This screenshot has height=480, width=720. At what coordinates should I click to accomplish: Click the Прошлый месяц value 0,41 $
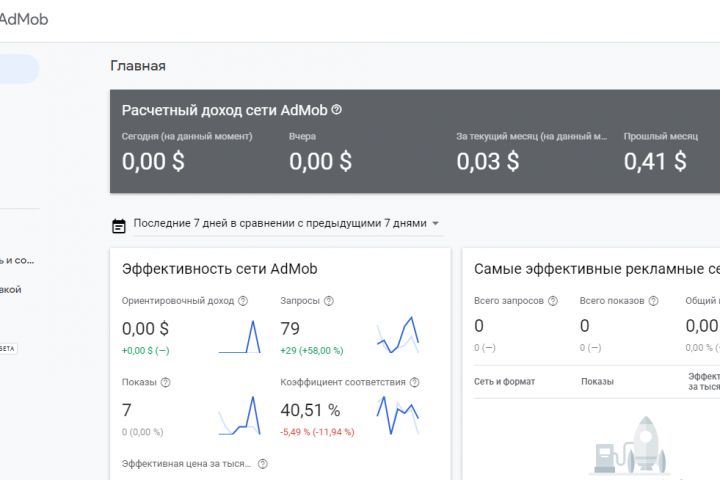pos(655,162)
